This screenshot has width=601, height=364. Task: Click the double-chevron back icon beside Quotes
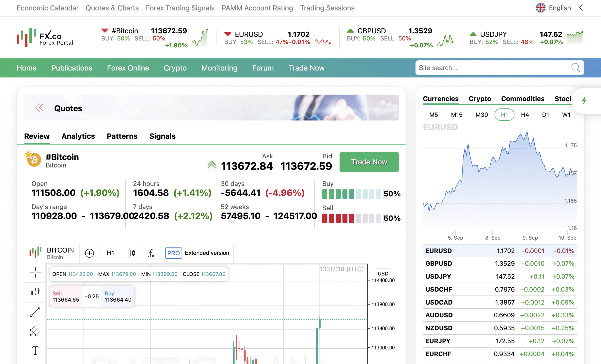coord(39,108)
